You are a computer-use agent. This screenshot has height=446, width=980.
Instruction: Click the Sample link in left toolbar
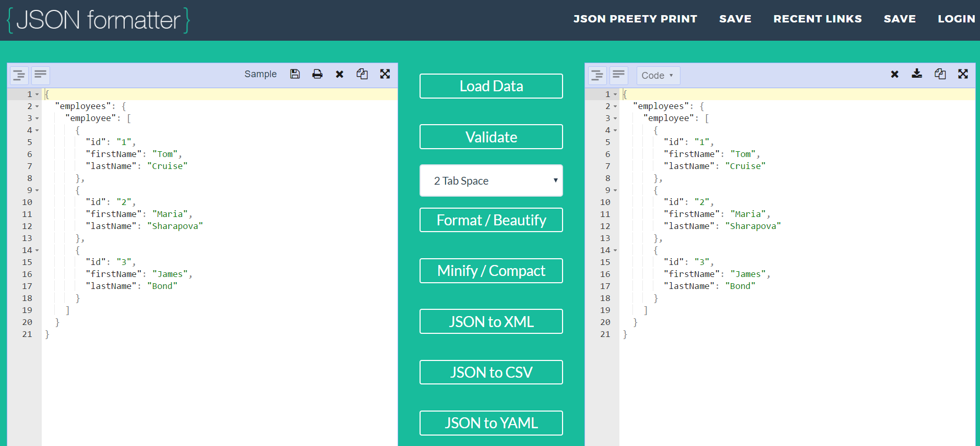pyautogui.click(x=260, y=74)
